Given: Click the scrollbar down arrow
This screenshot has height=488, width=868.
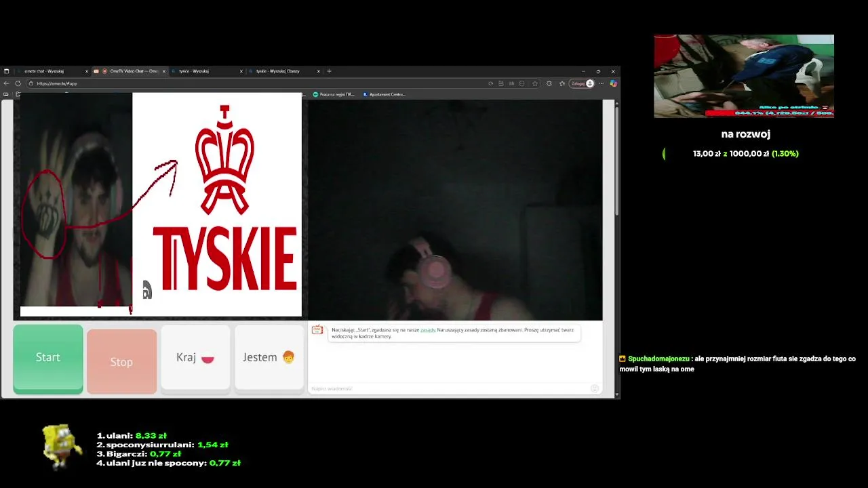Looking at the screenshot, I should [x=616, y=394].
